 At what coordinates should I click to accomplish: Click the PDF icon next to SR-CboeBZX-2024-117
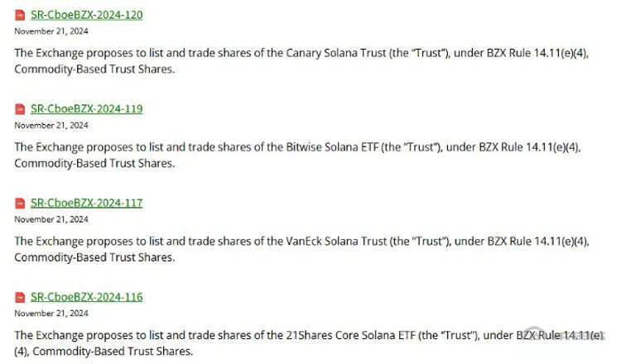pos(20,204)
